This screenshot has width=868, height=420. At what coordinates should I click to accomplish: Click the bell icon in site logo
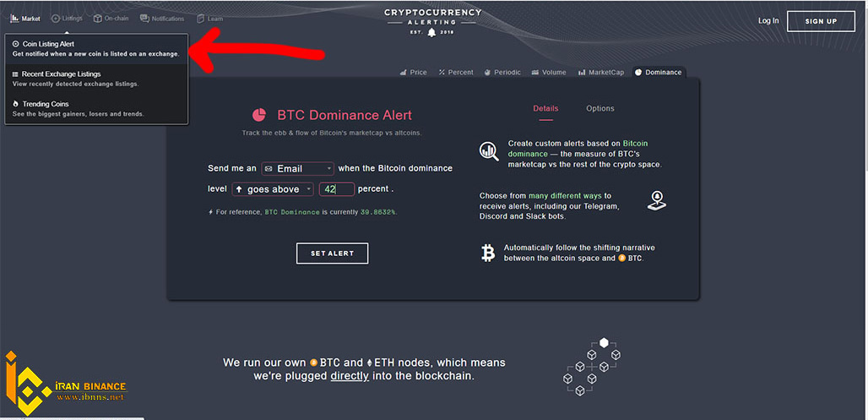coord(431,33)
